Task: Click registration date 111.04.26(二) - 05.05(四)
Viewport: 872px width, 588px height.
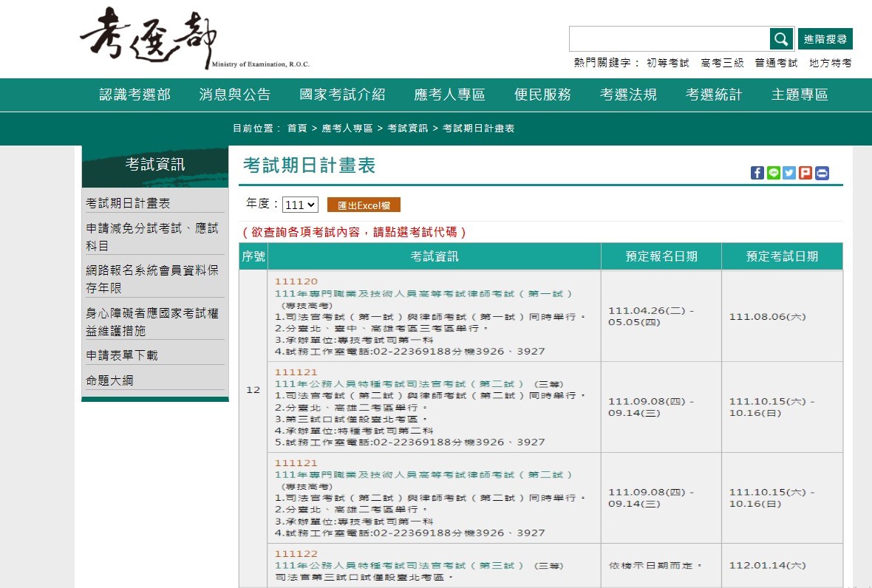Action: (x=651, y=316)
